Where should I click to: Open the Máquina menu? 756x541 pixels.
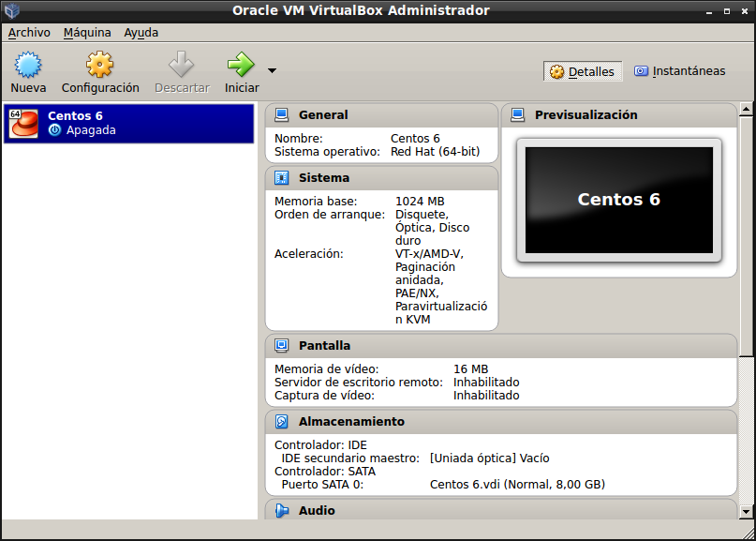point(87,33)
